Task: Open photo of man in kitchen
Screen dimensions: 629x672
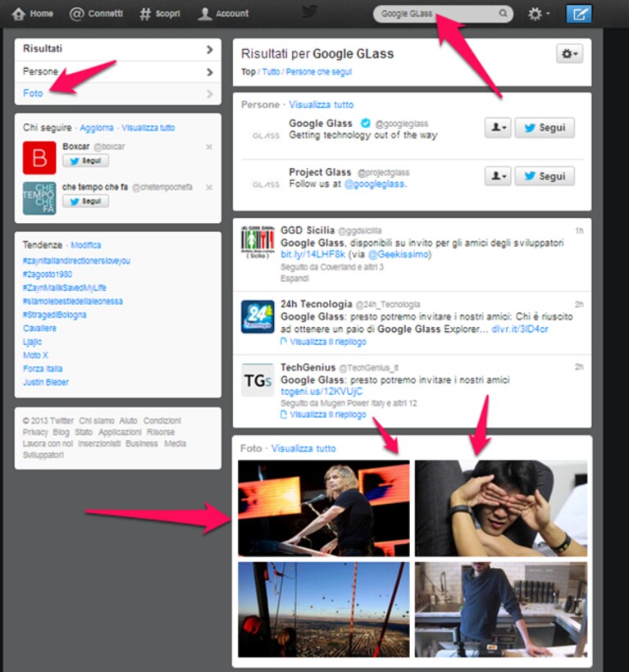Action: 501,610
